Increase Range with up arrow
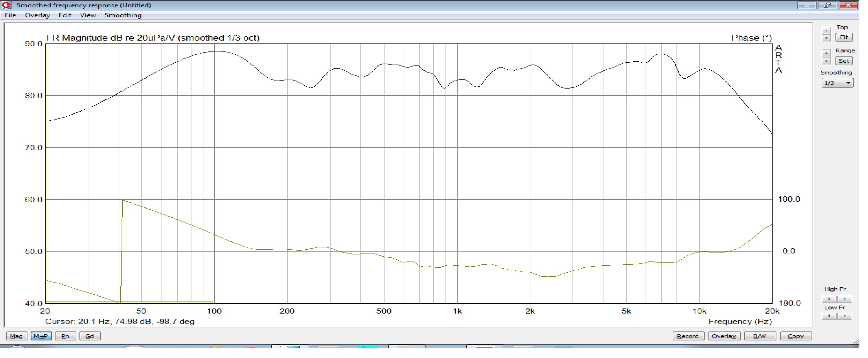868x358 pixels. (x=826, y=54)
